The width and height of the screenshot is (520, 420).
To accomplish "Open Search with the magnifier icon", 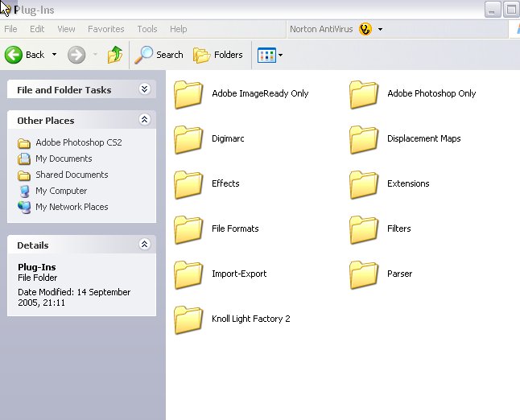I will coord(143,55).
